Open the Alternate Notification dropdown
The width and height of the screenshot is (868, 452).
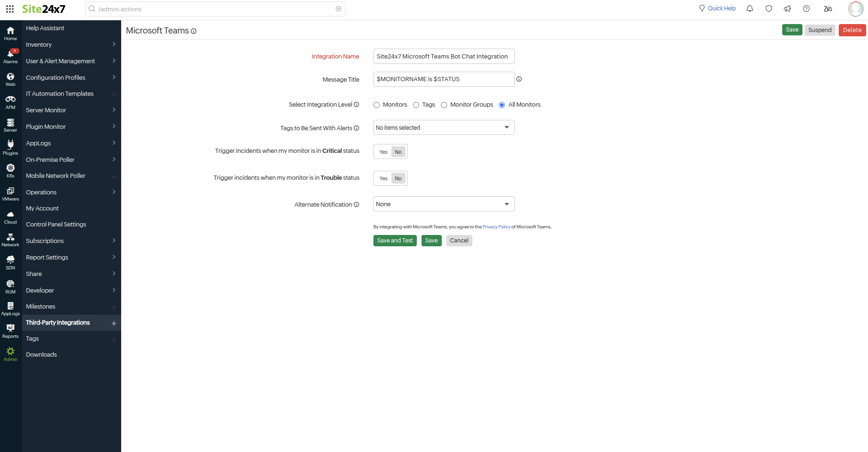[x=443, y=203]
